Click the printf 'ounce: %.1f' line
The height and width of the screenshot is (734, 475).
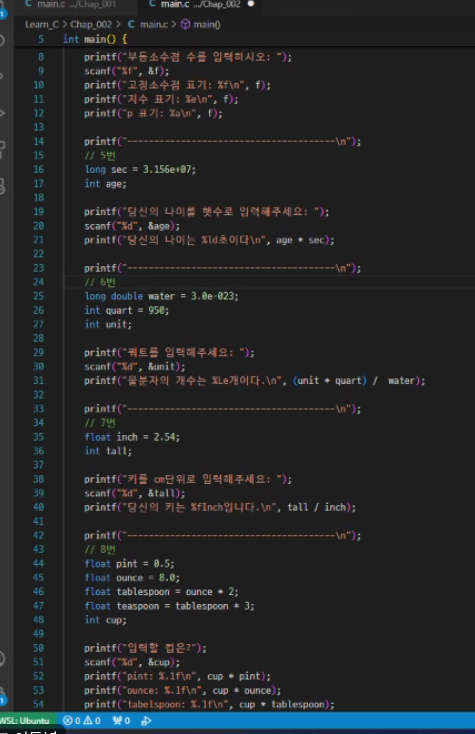(x=183, y=690)
